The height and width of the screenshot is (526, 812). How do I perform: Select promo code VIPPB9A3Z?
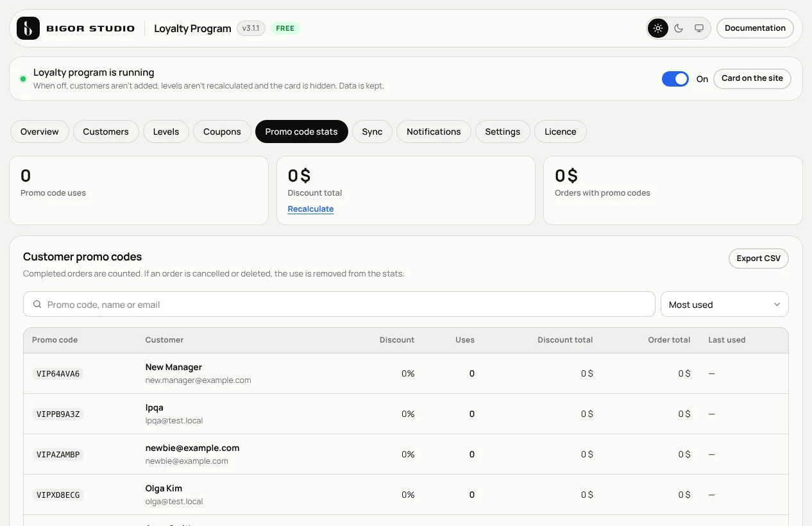58,414
